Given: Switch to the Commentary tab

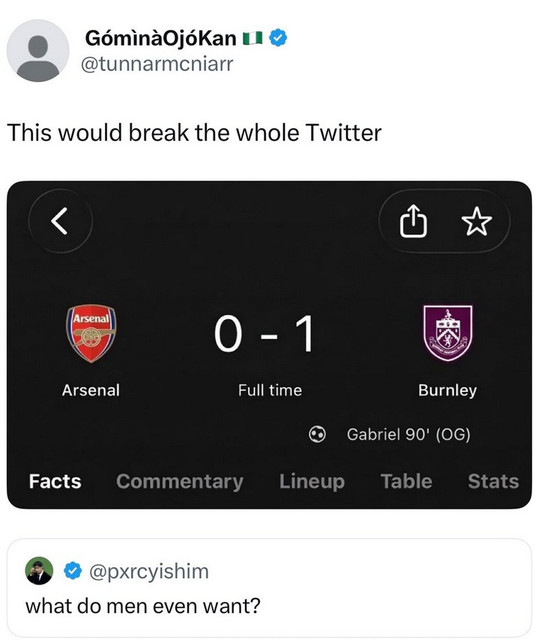Looking at the screenshot, I should (180, 481).
